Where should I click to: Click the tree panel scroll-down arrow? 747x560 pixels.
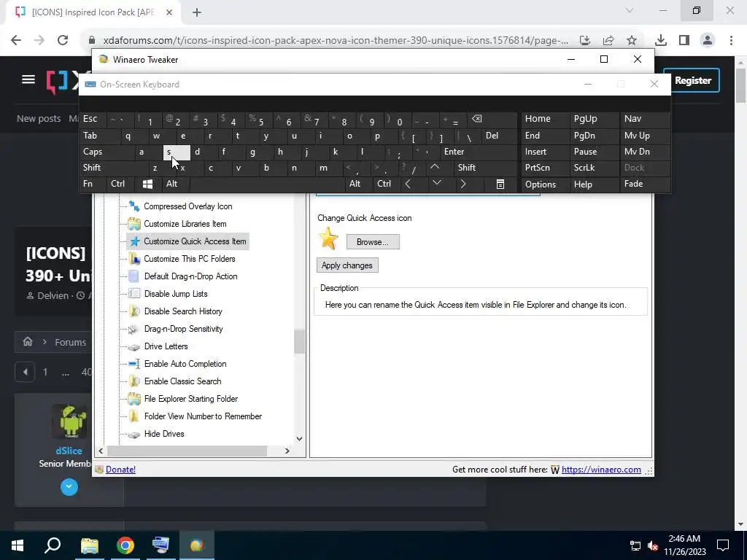299,438
